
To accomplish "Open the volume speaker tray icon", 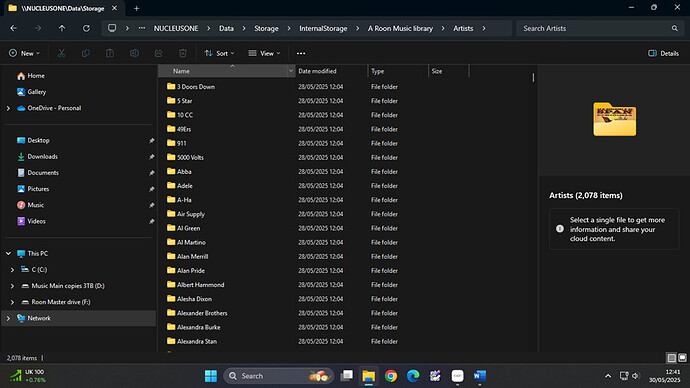I will 635,376.
